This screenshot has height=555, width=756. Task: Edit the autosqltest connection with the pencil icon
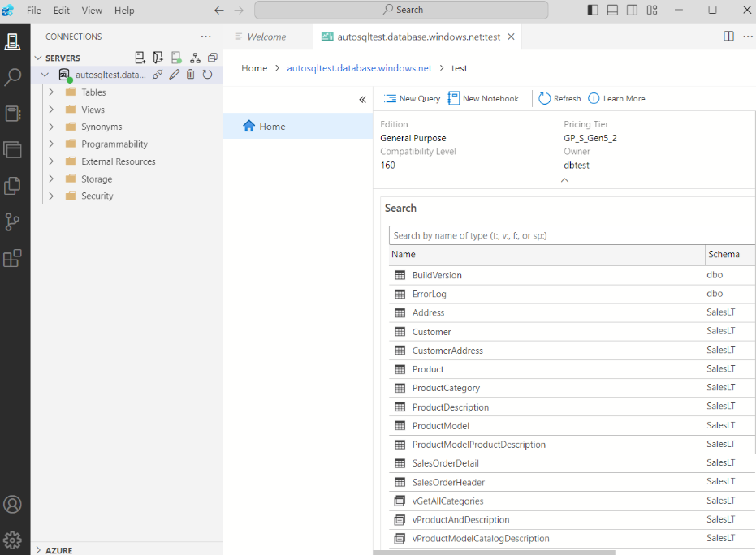(174, 74)
